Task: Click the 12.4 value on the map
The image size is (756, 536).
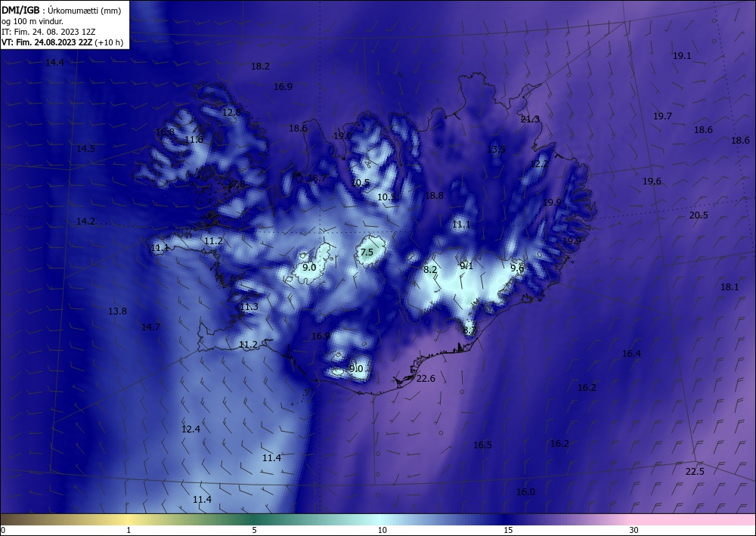Action: pyautogui.click(x=191, y=429)
